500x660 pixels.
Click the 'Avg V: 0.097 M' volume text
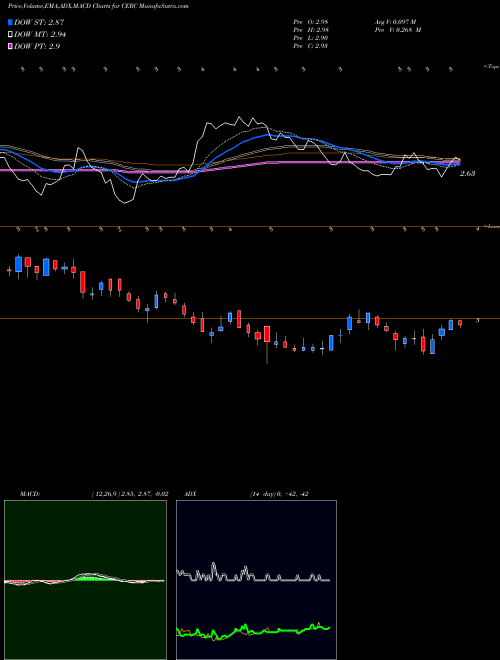[x=395, y=22]
